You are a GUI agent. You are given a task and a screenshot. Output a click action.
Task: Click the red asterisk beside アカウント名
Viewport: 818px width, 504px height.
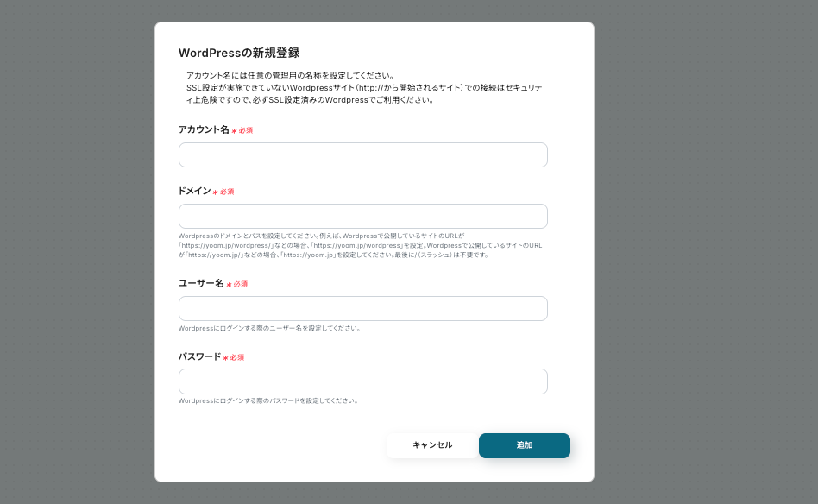(x=234, y=131)
